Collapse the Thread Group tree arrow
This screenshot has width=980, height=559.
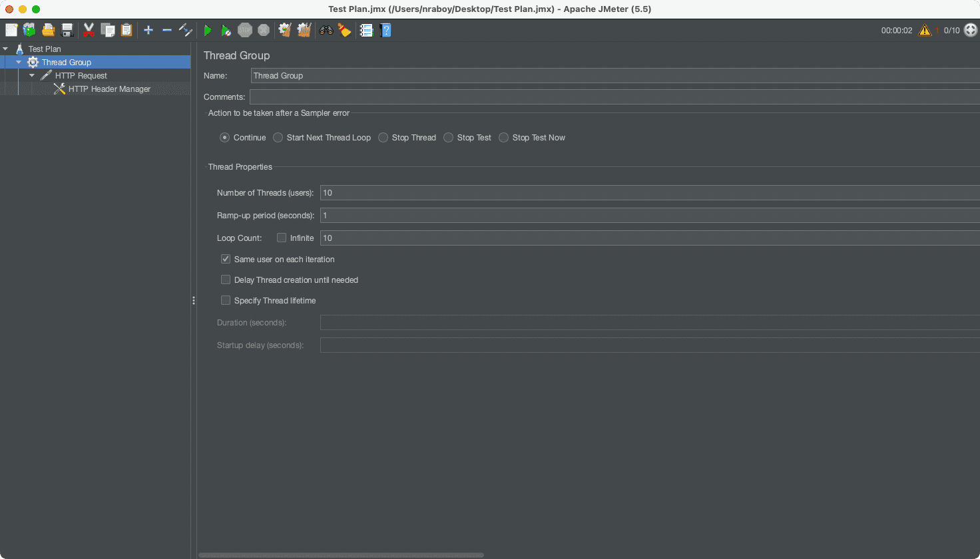(x=19, y=62)
